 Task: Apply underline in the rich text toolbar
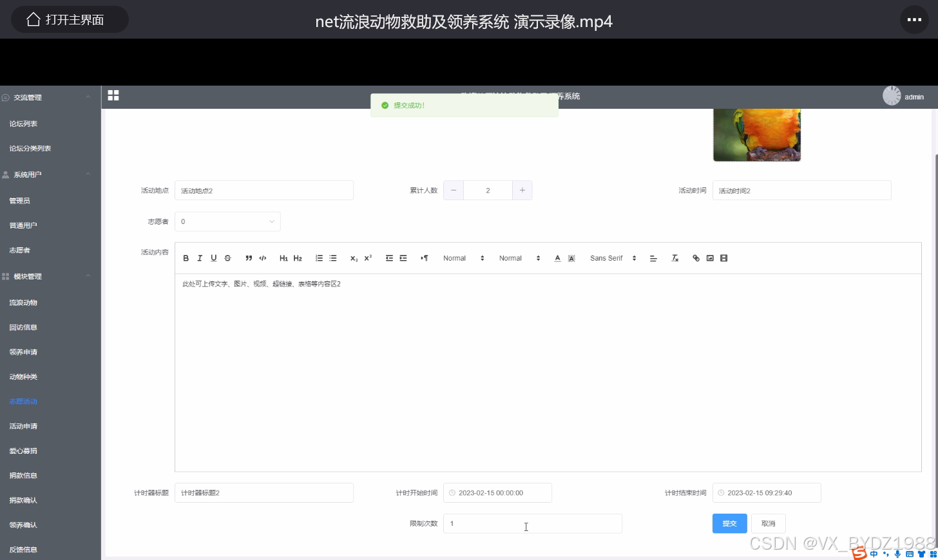point(214,258)
